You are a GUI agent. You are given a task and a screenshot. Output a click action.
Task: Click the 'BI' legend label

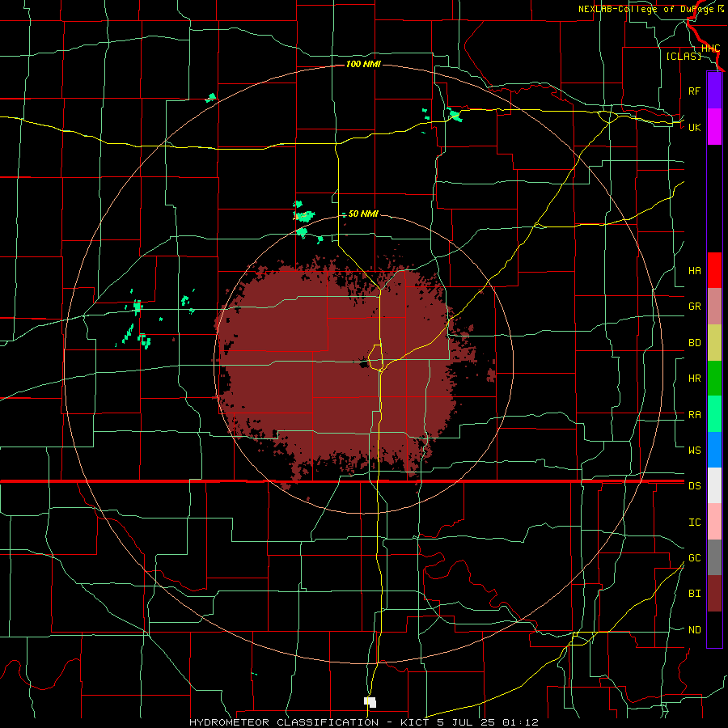[x=694, y=594]
